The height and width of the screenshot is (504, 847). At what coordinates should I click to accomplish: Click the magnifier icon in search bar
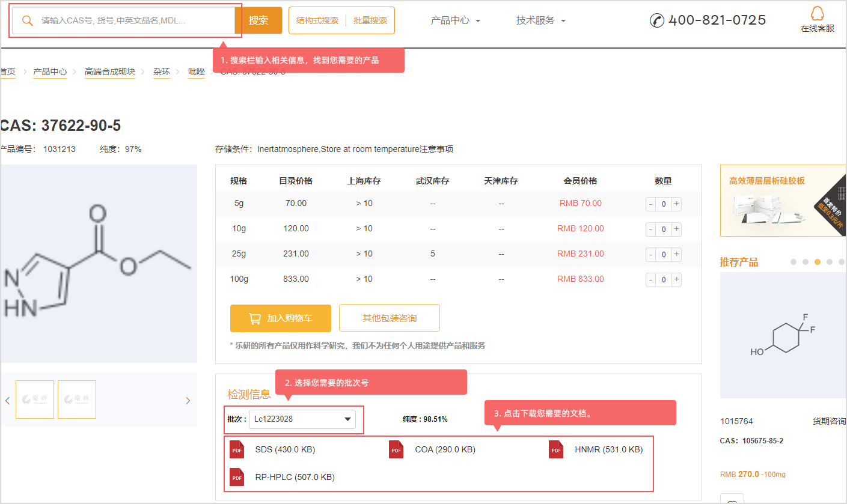28,20
